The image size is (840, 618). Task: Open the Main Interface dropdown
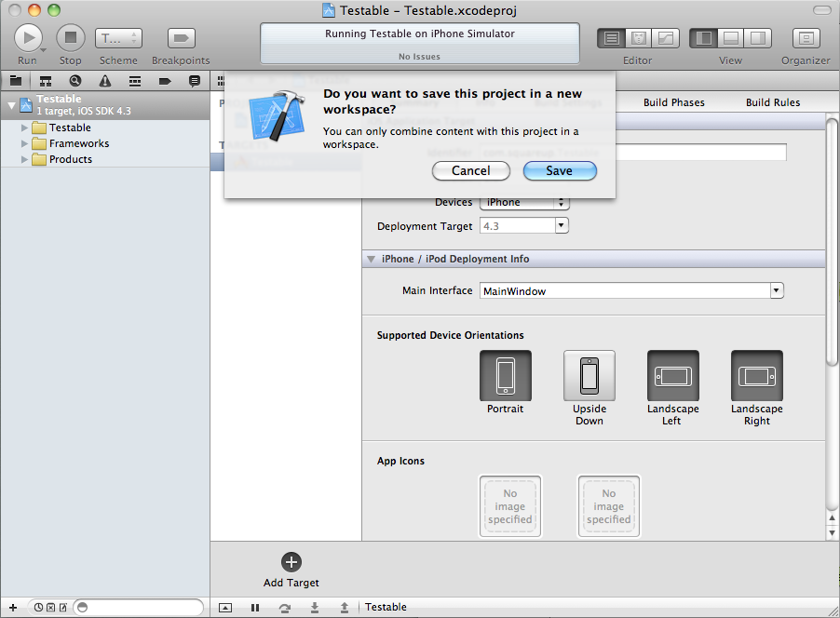point(776,290)
